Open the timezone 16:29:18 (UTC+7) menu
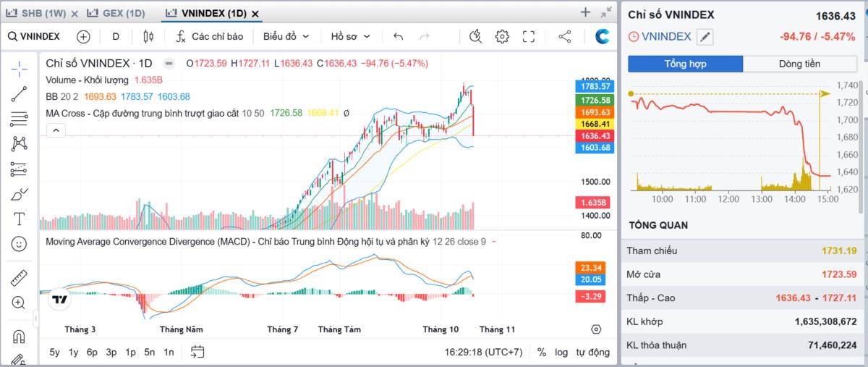The image size is (868, 367). point(483,352)
